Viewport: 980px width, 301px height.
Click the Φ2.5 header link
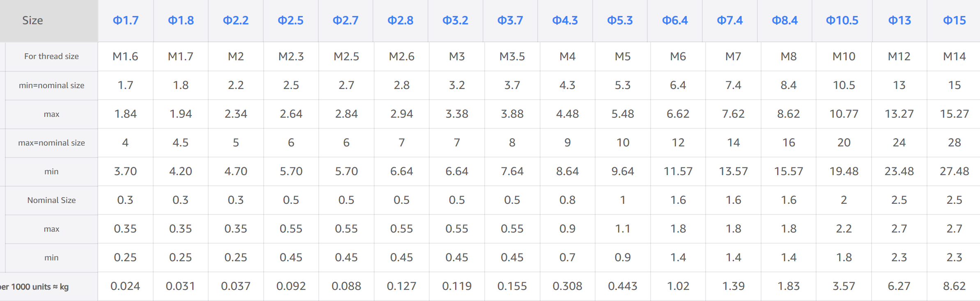[x=290, y=21]
